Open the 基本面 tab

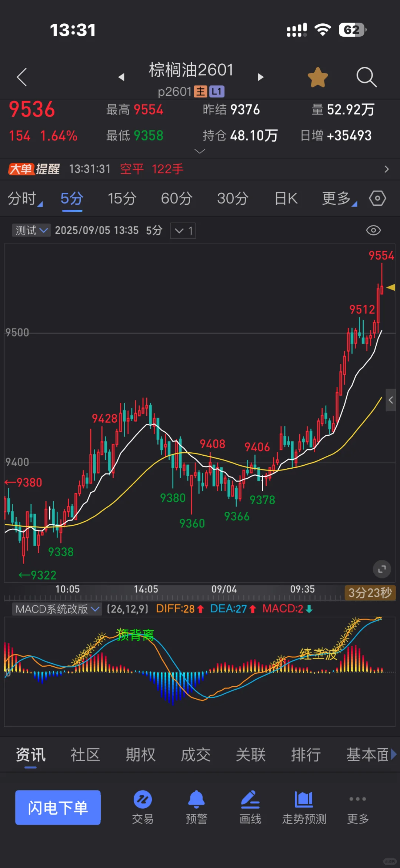click(x=367, y=755)
